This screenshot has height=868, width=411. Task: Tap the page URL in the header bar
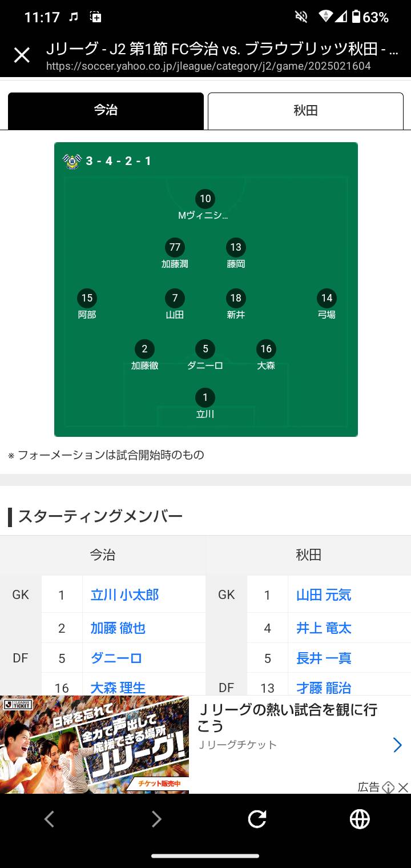(x=208, y=66)
